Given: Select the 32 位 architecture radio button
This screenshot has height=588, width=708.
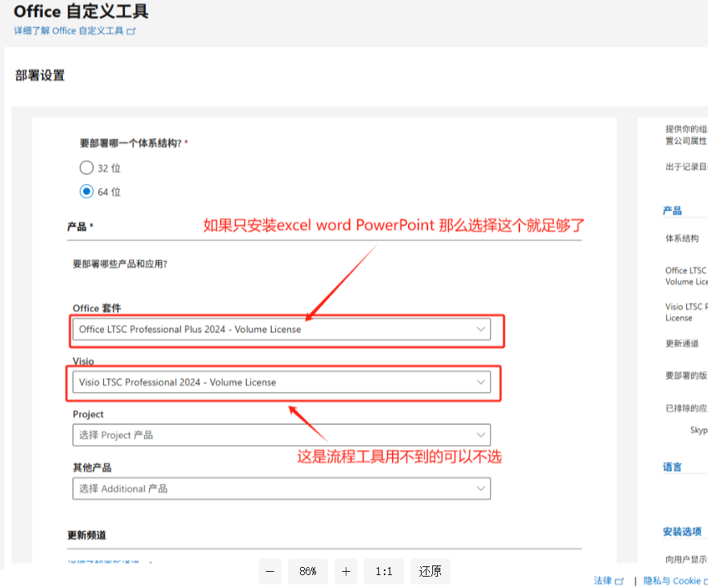Looking at the screenshot, I should tap(87, 168).
